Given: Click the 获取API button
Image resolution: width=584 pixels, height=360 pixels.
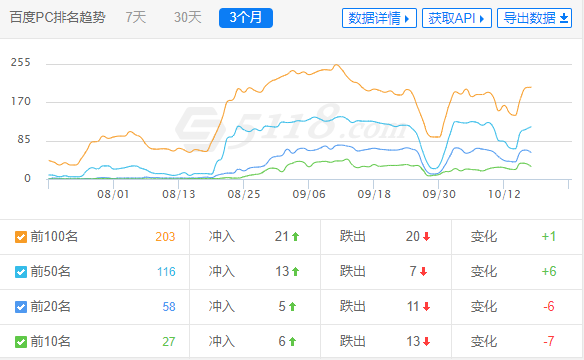Looking at the screenshot, I should click(x=457, y=18).
